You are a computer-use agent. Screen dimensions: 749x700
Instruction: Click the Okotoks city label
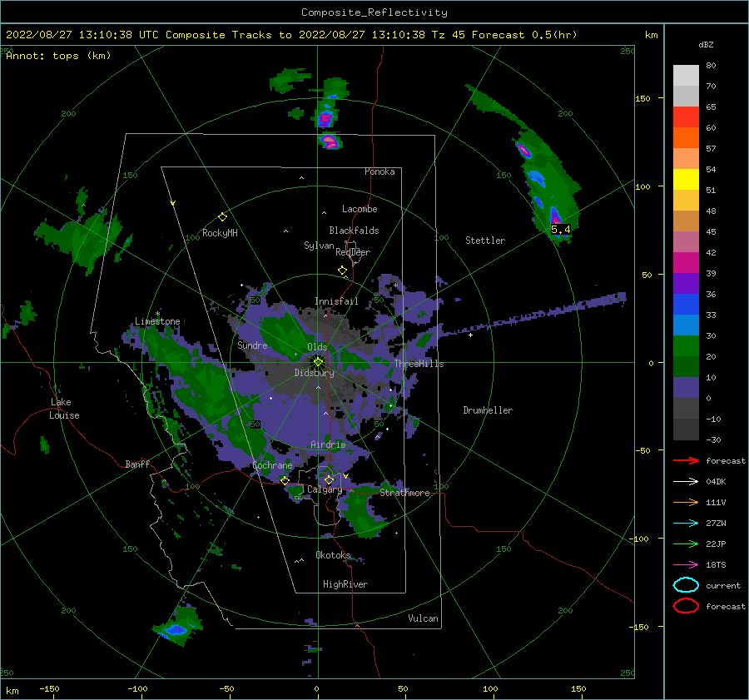pyautogui.click(x=333, y=554)
